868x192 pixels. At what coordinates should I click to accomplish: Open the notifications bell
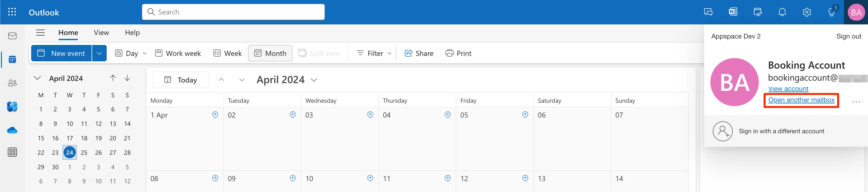pyautogui.click(x=782, y=12)
